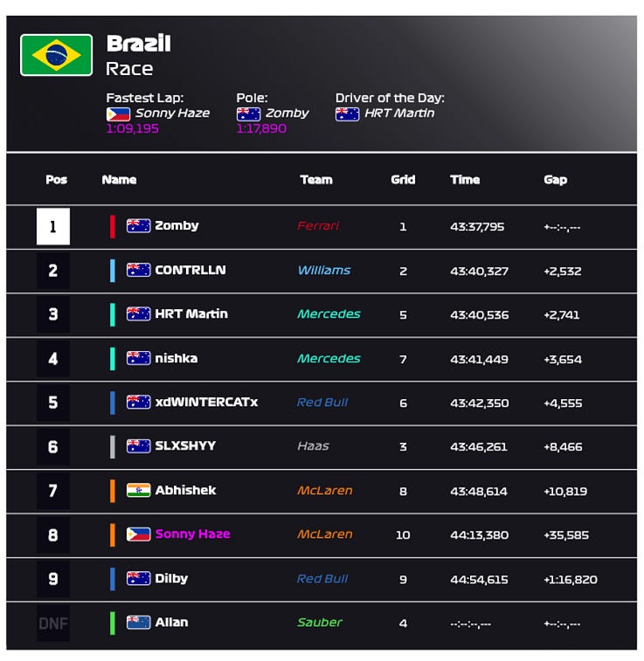Screen dimensions: 644x661
Task: Click the xdWINTERCATx driver name
Action: 206,403
